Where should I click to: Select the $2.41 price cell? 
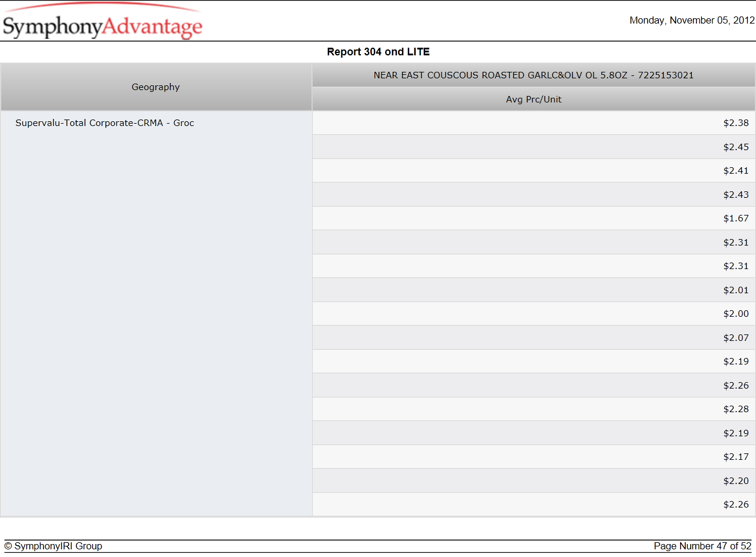pos(533,171)
